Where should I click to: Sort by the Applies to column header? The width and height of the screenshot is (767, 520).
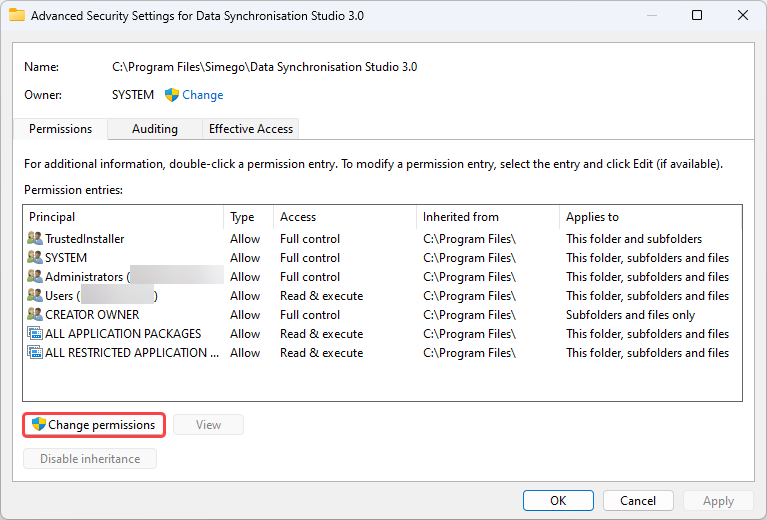click(651, 217)
